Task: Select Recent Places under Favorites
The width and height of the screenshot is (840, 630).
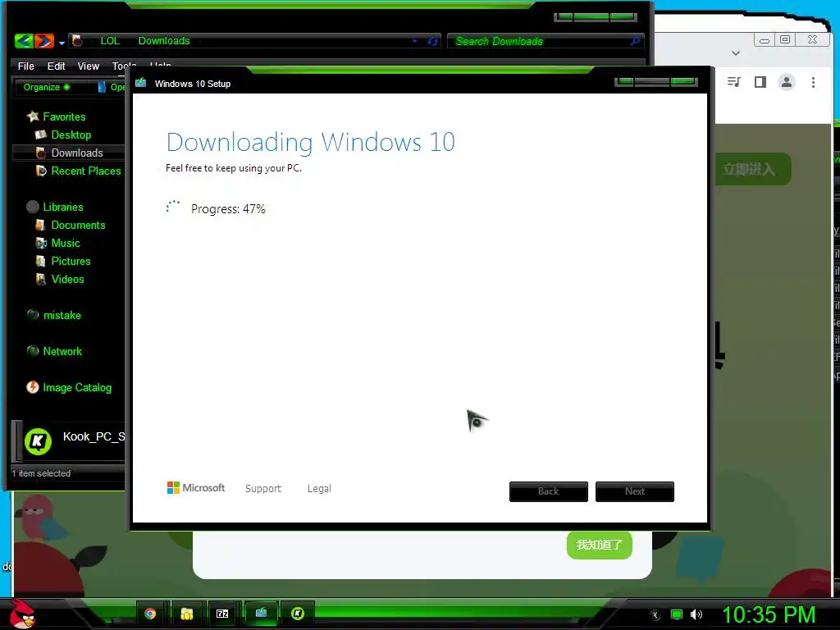Action: point(85,171)
